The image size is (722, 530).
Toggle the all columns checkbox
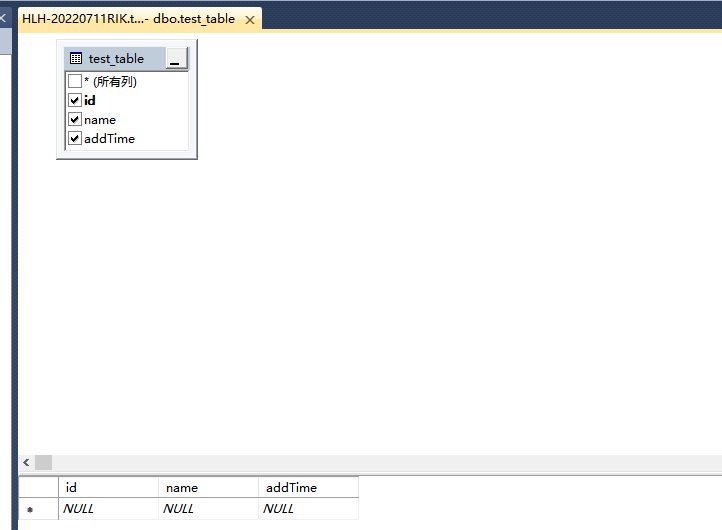[75, 82]
